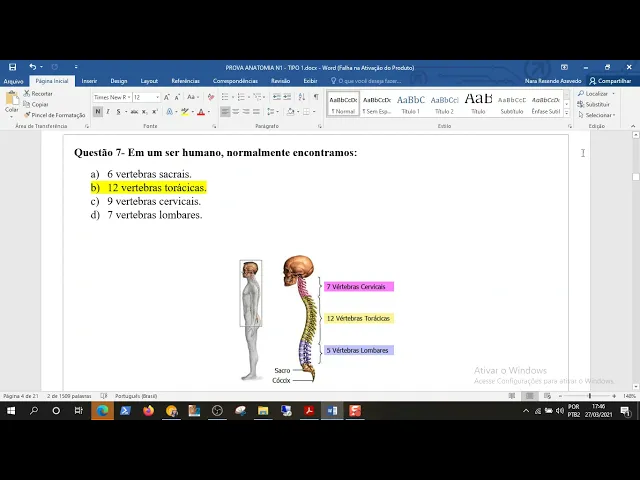Toggle bold (N) formatting

98,111
